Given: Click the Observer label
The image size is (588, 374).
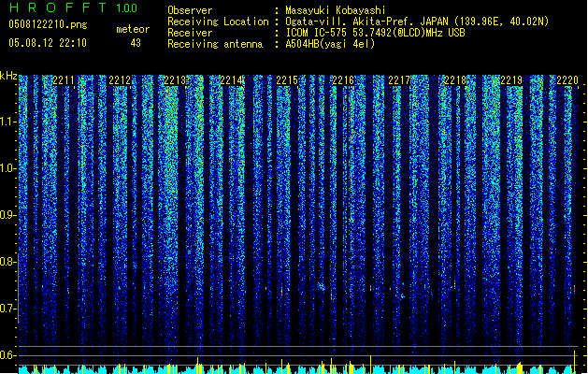Looking at the screenshot, I should pyautogui.click(x=190, y=10).
